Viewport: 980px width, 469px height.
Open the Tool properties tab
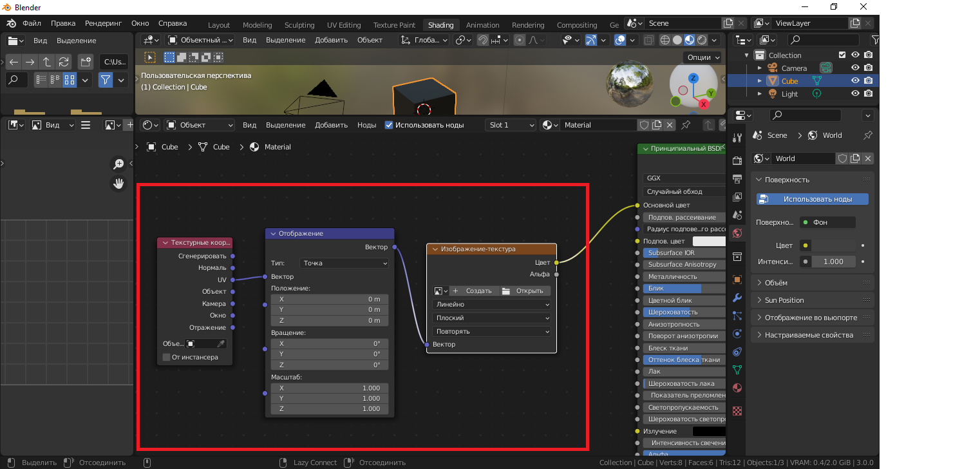(x=737, y=138)
